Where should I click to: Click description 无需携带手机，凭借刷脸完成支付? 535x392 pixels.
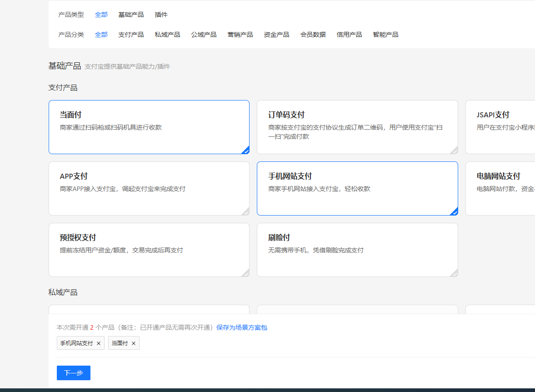click(316, 250)
